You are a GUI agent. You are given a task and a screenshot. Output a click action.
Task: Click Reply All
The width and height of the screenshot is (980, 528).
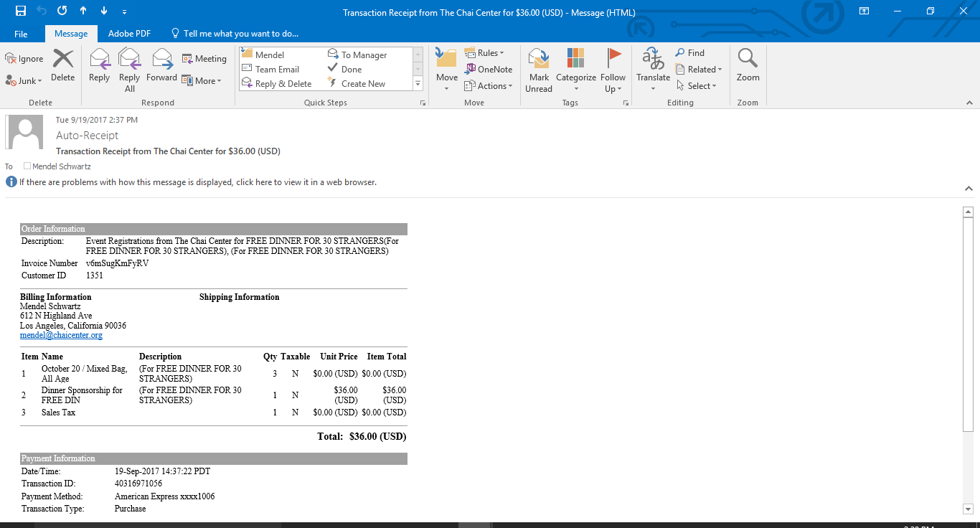click(x=130, y=70)
